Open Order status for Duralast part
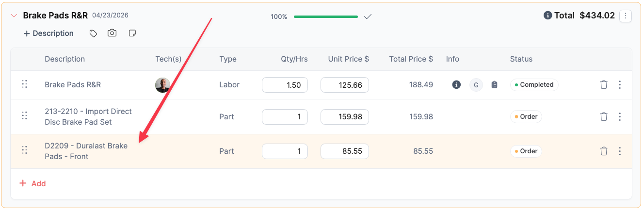Viewport: 644px width, 211px height. (526, 151)
